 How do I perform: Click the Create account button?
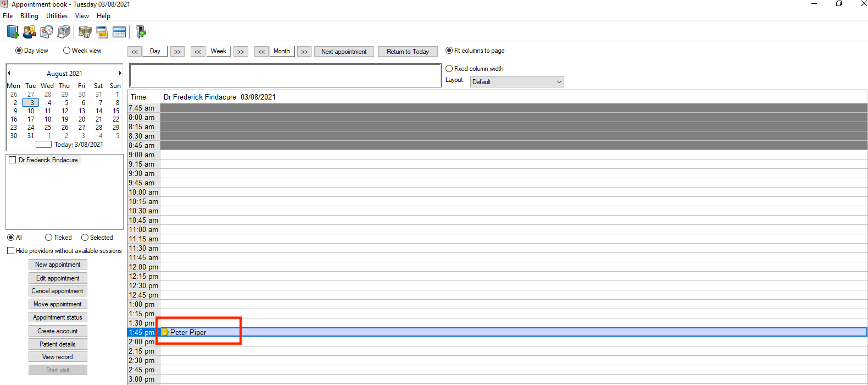pyautogui.click(x=58, y=331)
